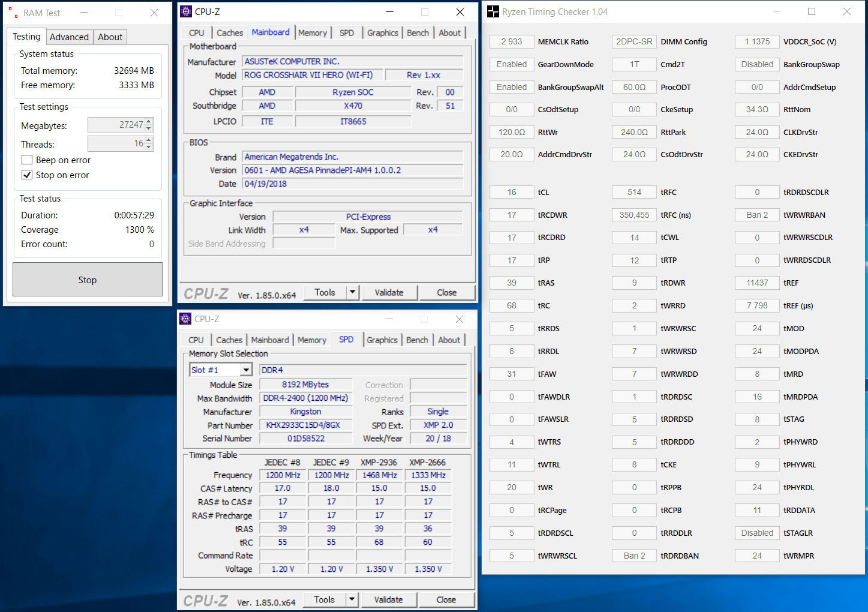
Task: Minimize the Ryzen Timing Checker window
Action: pos(776,11)
